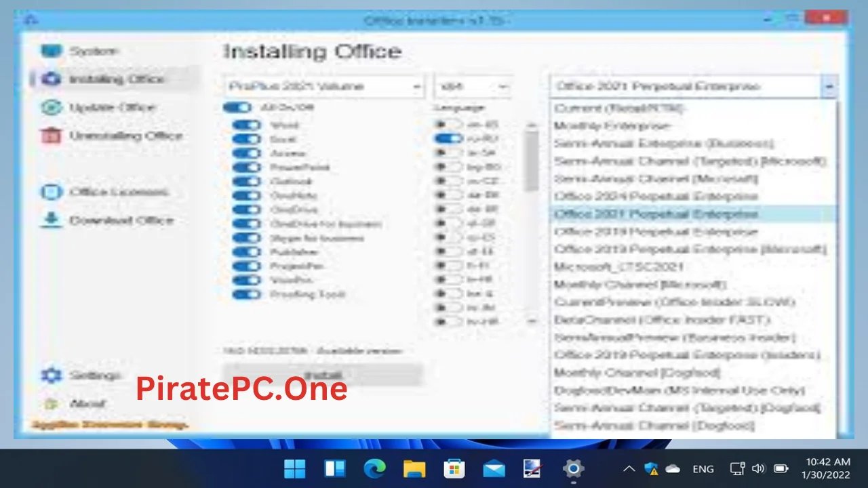This screenshot has height=488, width=868.
Task: Open the Mail app from taskbar
Action: tap(494, 468)
